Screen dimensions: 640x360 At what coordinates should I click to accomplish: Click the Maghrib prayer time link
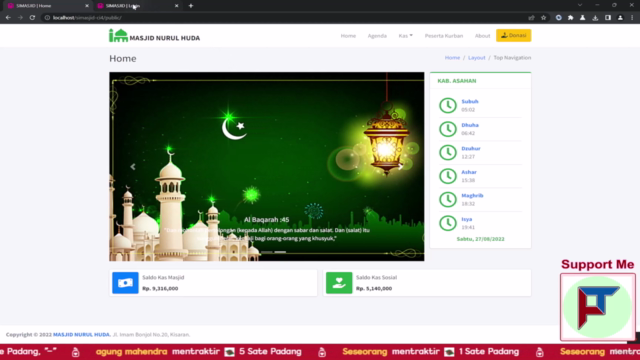[472, 196]
